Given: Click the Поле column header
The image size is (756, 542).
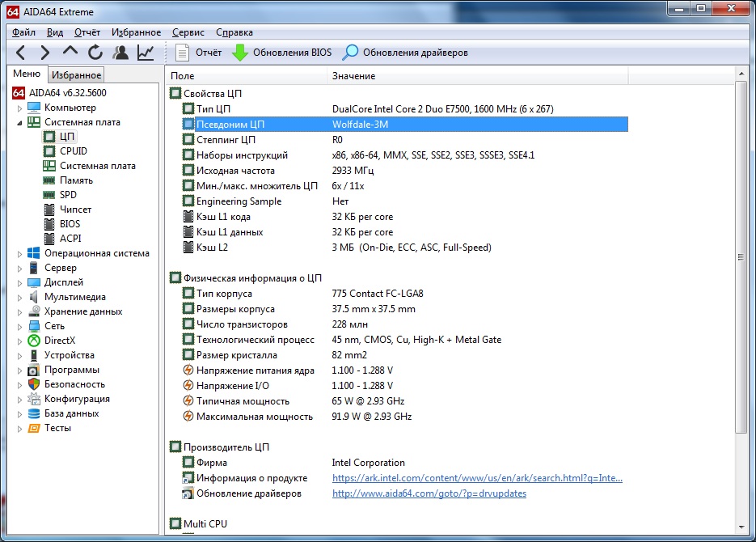Looking at the screenshot, I should coord(246,76).
